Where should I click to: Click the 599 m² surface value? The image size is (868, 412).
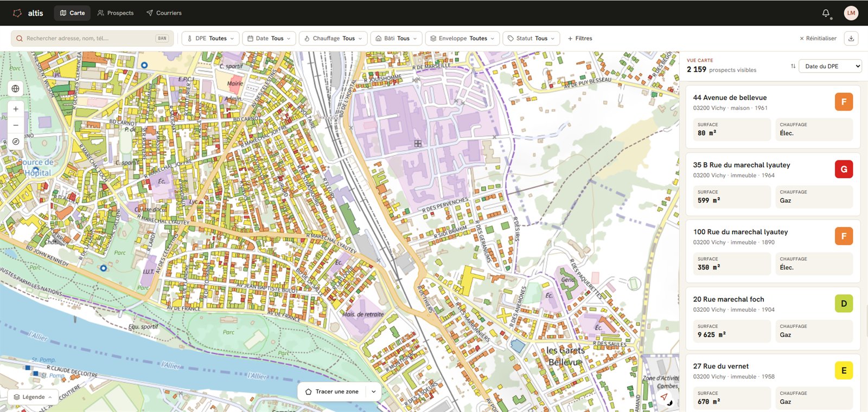pyautogui.click(x=709, y=201)
